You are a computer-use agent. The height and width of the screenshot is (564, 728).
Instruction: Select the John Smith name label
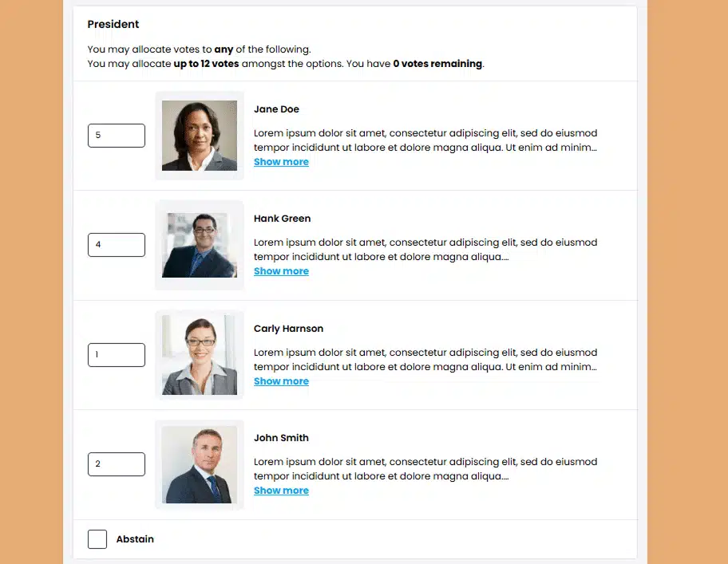coord(279,437)
